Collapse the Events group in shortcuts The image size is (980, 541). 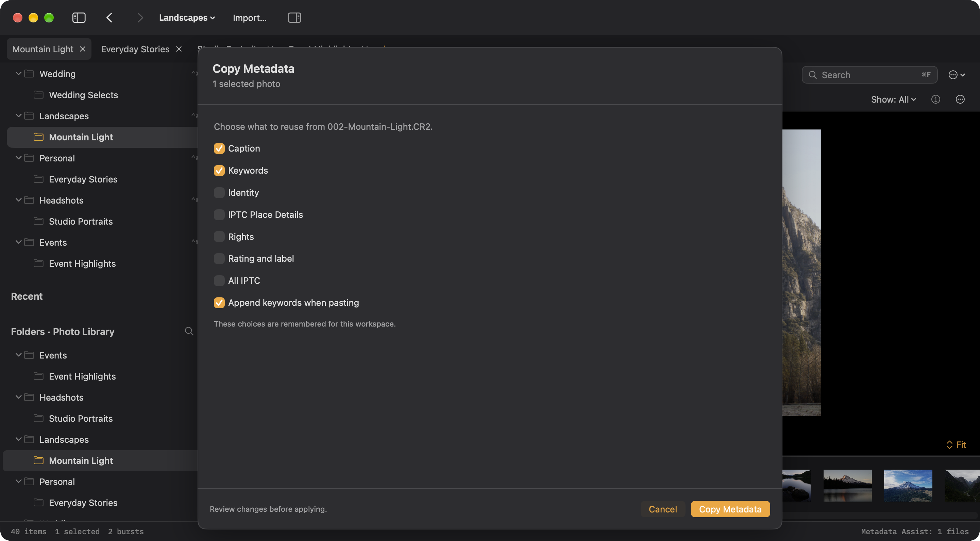[18, 242]
